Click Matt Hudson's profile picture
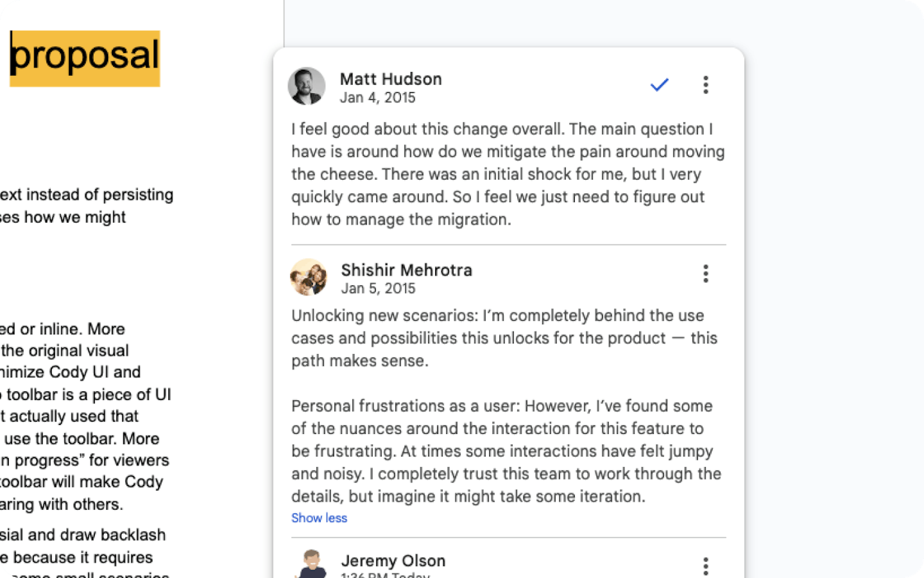 [x=307, y=86]
